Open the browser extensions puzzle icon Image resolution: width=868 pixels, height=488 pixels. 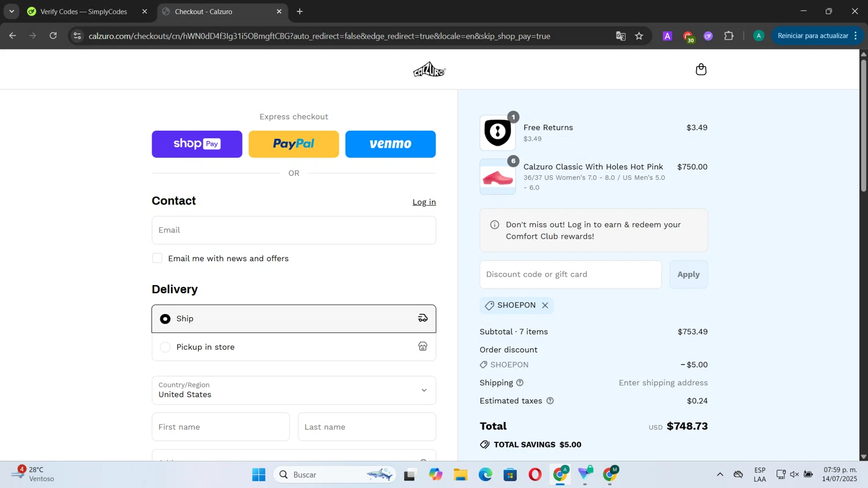pyautogui.click(x=729, y=36)
